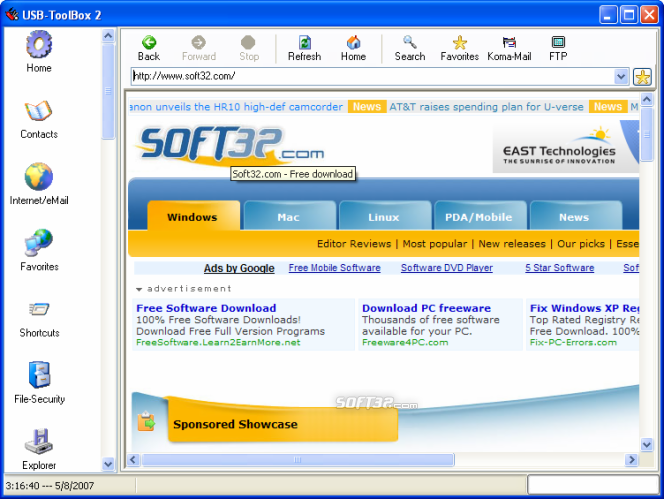Open the Search toolbar button
The width and height of the screenshot is (664, 499).
click(409, 48)
